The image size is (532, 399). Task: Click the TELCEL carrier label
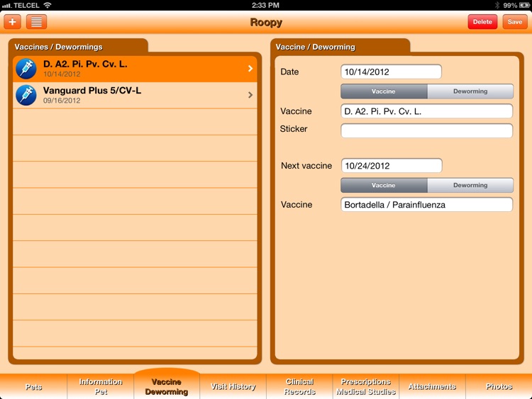point(26,5)
